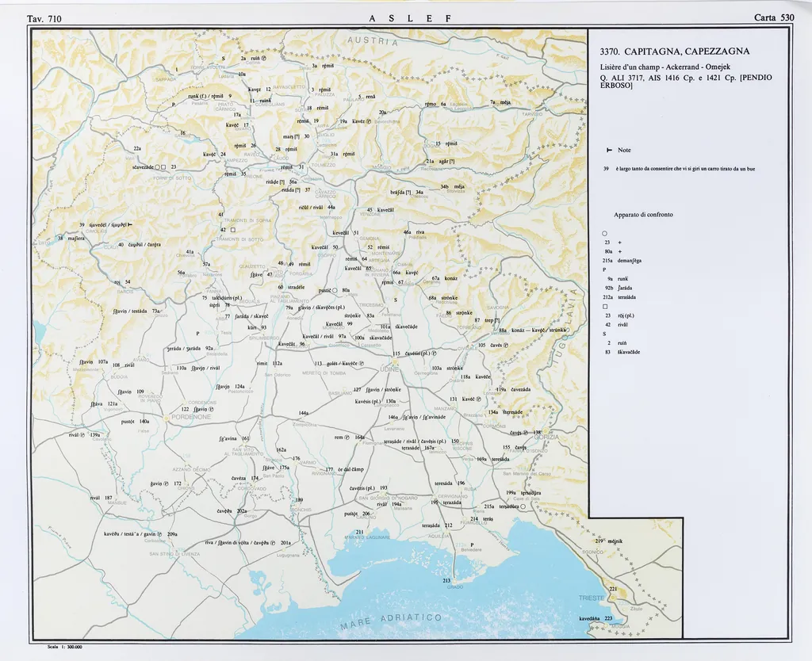Click the yellow Udine city dot
The height and width of the screenshot is (661, 812).
(x=396, y=360)
